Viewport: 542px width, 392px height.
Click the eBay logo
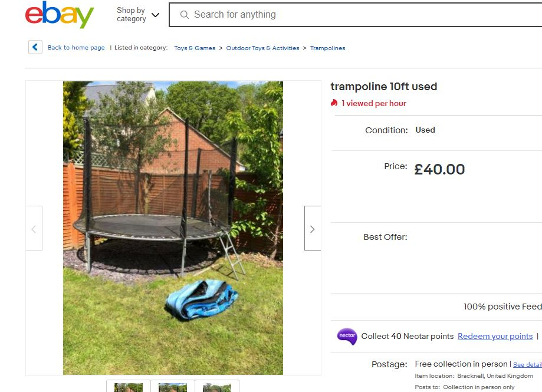click(60, 15)
